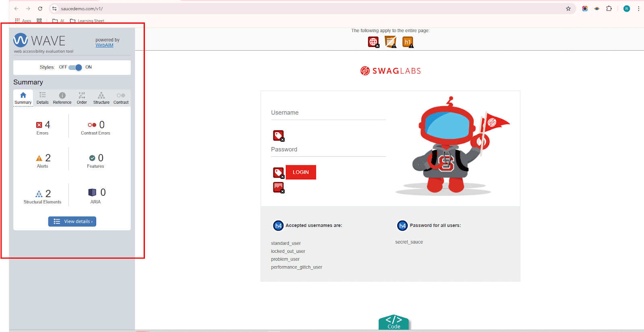
Task: Open the Apps bookmarks shortcut
Action: coord(23,20)
